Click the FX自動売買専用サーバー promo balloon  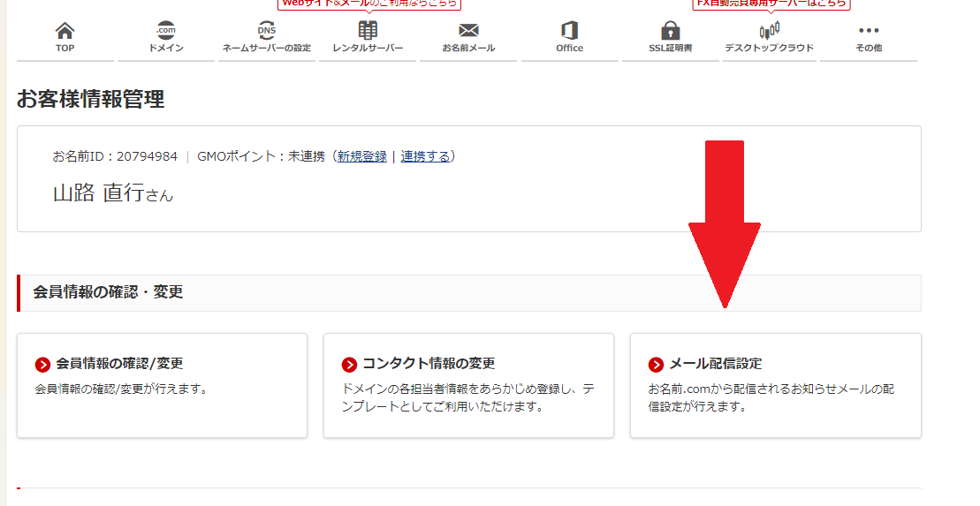771,4
